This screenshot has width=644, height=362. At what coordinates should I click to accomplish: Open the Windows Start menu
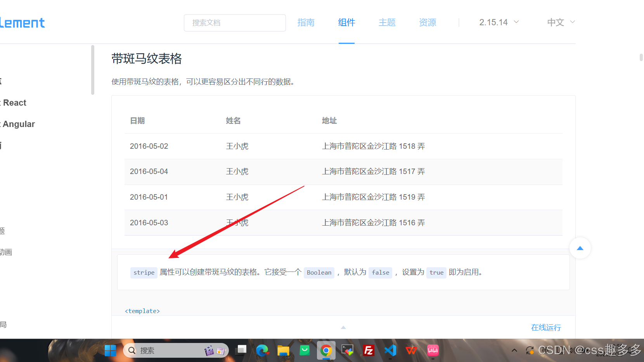(x=110, y=351)
